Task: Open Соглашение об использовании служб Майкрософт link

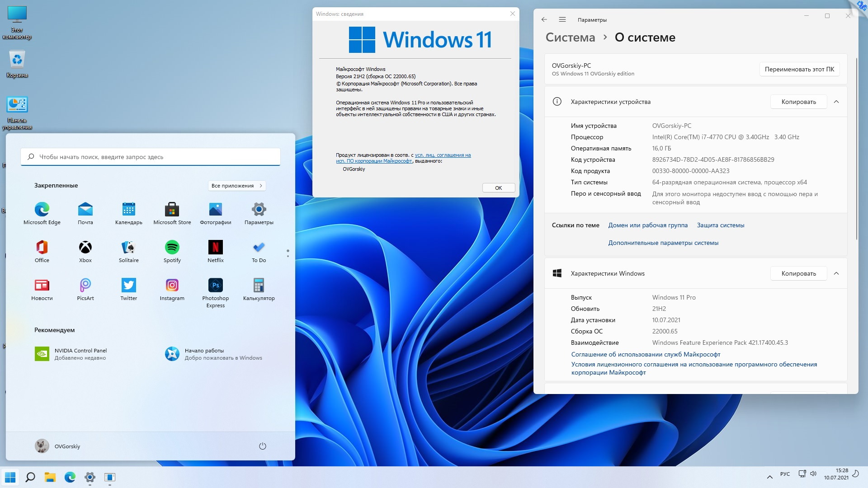Action: point(646,353)
